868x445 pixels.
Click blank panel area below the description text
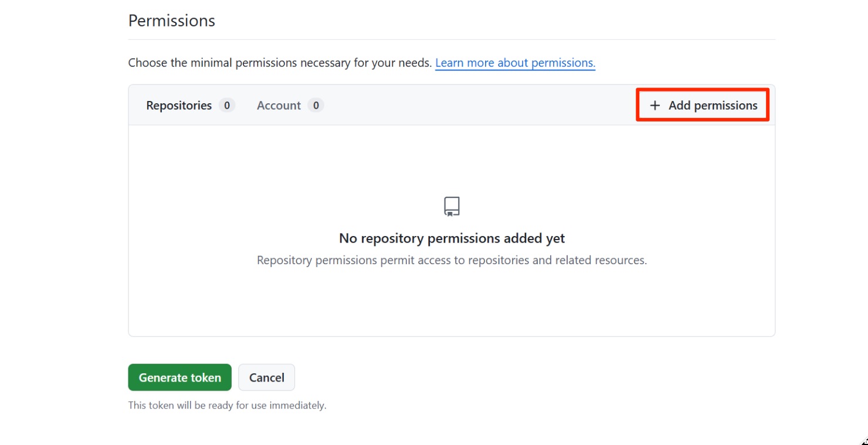(452, 302)
